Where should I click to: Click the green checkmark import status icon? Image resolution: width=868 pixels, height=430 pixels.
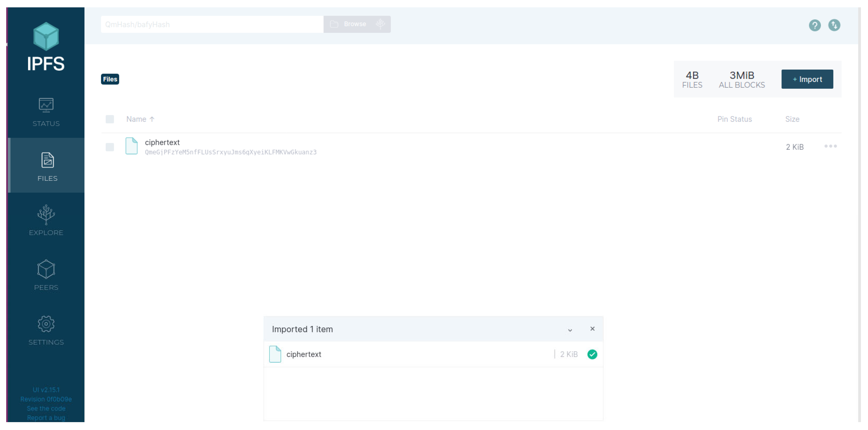pos(592,354)
